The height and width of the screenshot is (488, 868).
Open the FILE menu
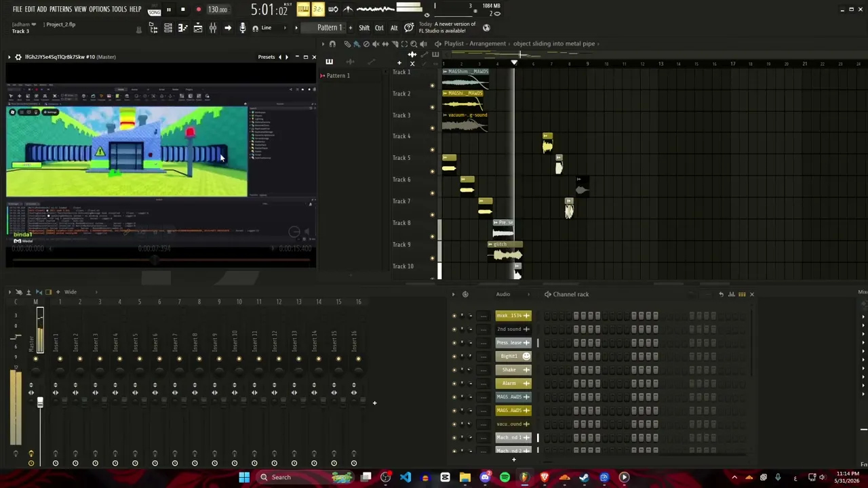pos(17,9)
